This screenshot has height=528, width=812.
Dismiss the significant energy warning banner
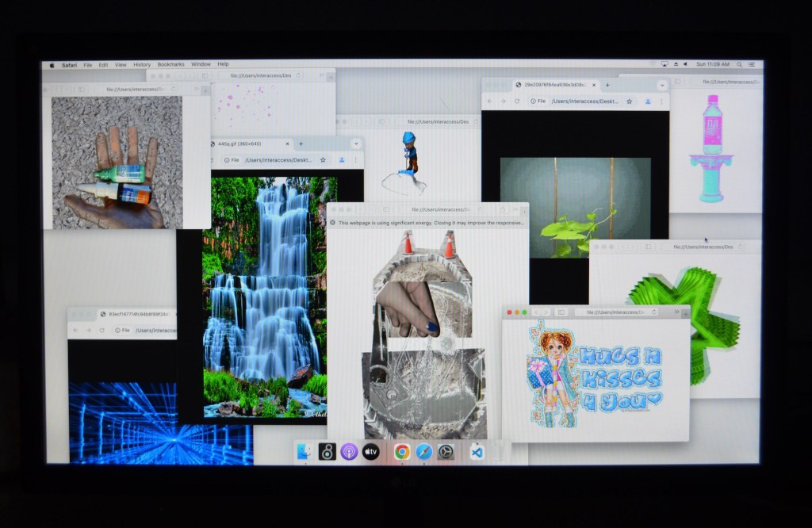pos(333,223)
